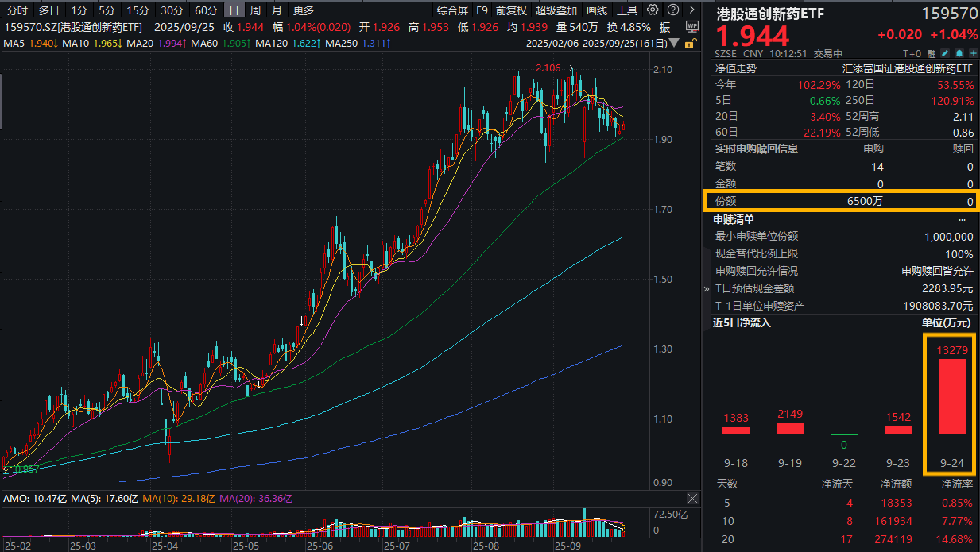
Task: Click the price alert bell icon
Action: (959, 53)
